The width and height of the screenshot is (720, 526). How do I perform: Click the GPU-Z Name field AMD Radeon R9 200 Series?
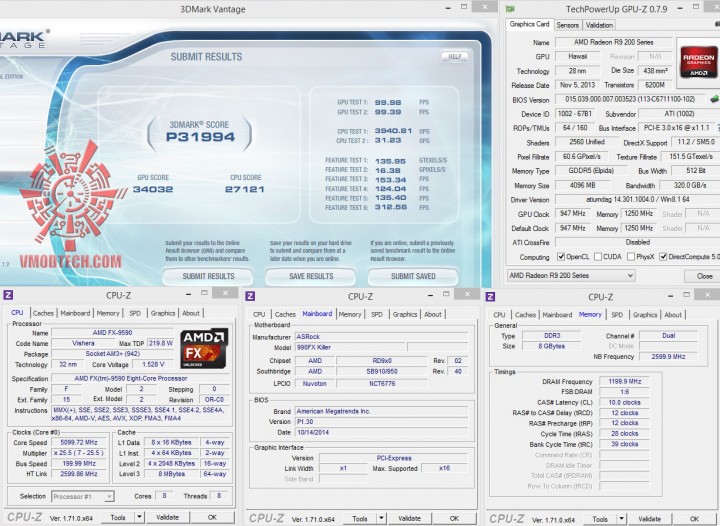pos(613,42)
